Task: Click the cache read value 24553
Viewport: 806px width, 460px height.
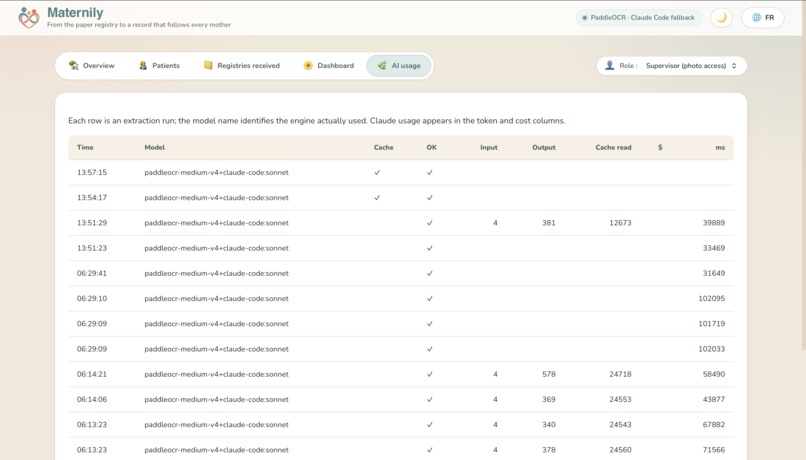Action: 620,399
